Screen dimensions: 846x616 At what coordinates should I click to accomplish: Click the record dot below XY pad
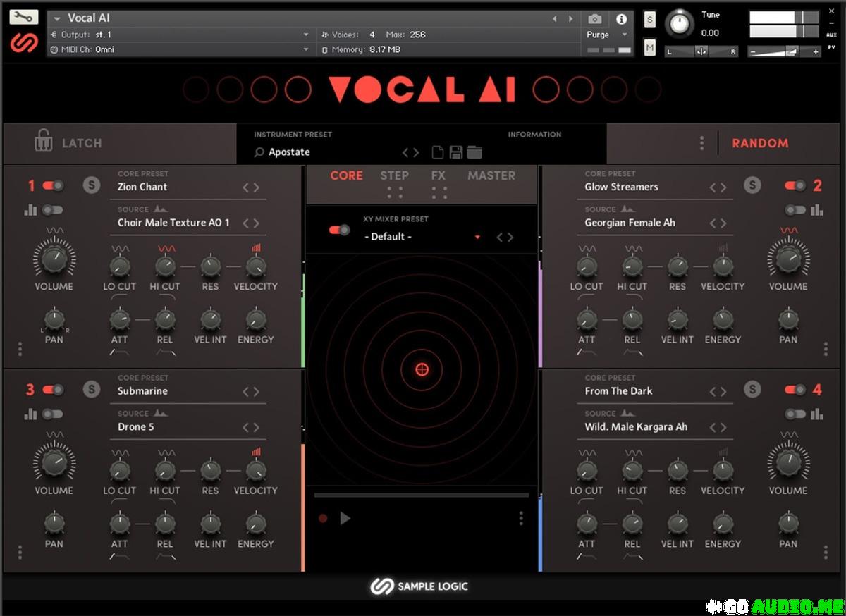click(323, 519)
